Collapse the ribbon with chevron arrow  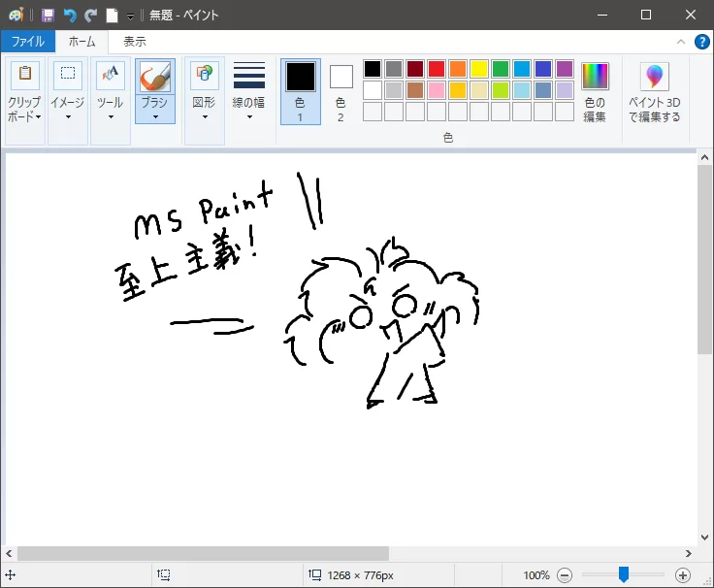681,42
